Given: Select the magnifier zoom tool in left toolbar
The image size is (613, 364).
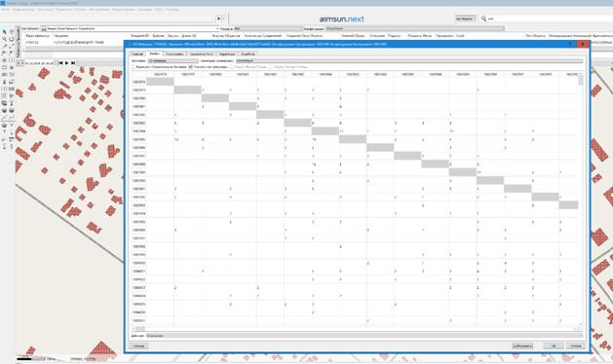Looking at the screenshot, I should point(4,39).
